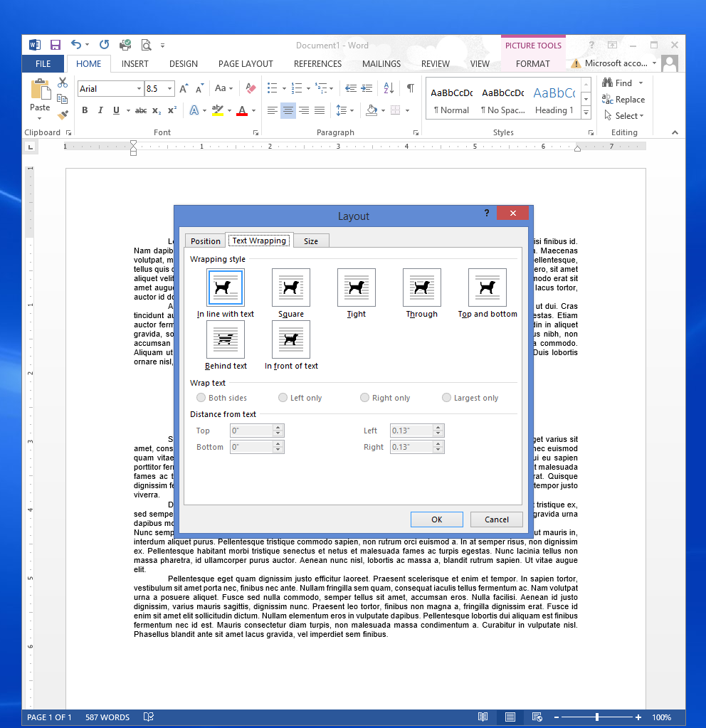Open the Bullets list dropdown arrow

click(284, 88)
